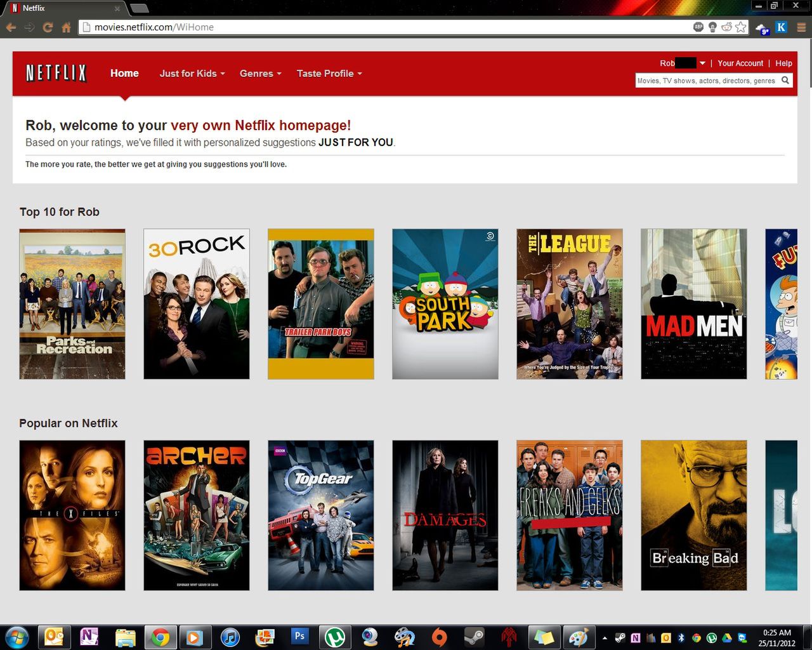Close the Netflix browser tab
This screenshot has width=812, height=650.
point(117,8)
